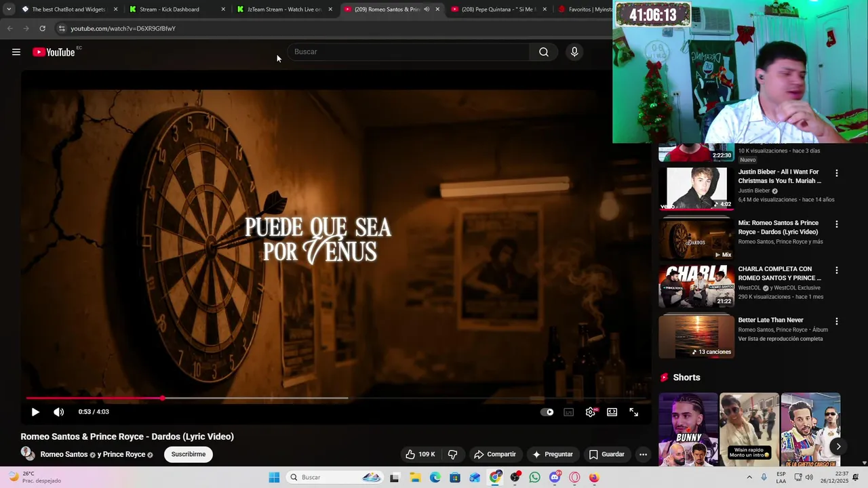
Task: Focus the Buscar search field on YouTube
Action: [408, 52]
